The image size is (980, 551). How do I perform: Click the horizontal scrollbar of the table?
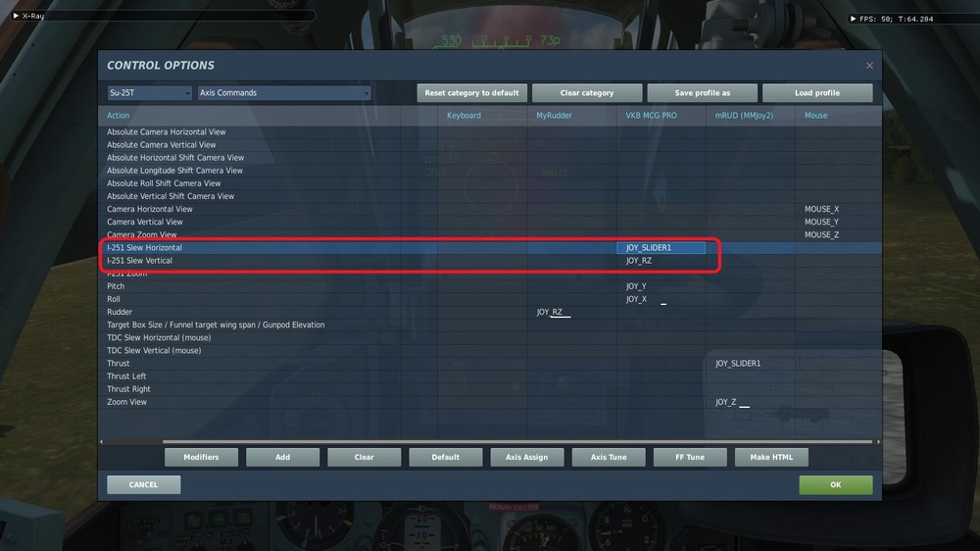coord(517,441)
